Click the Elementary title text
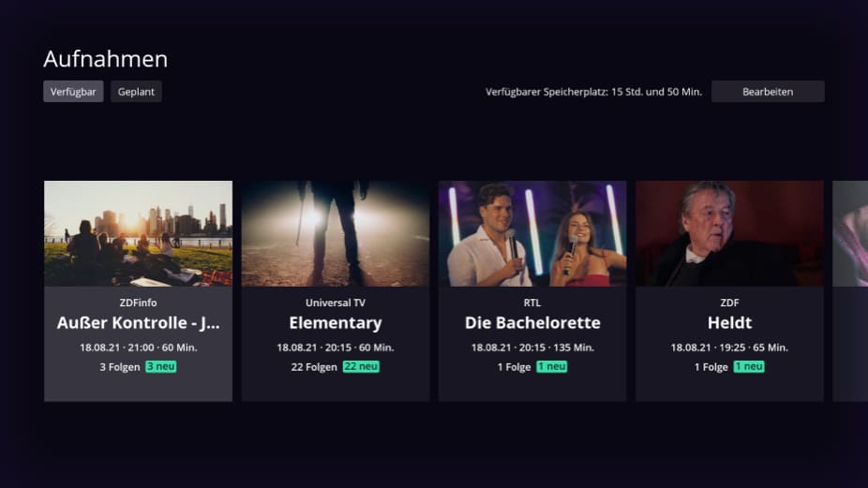Image resolution: width=868 pixels, height=488 pixels. pos(336,322)
